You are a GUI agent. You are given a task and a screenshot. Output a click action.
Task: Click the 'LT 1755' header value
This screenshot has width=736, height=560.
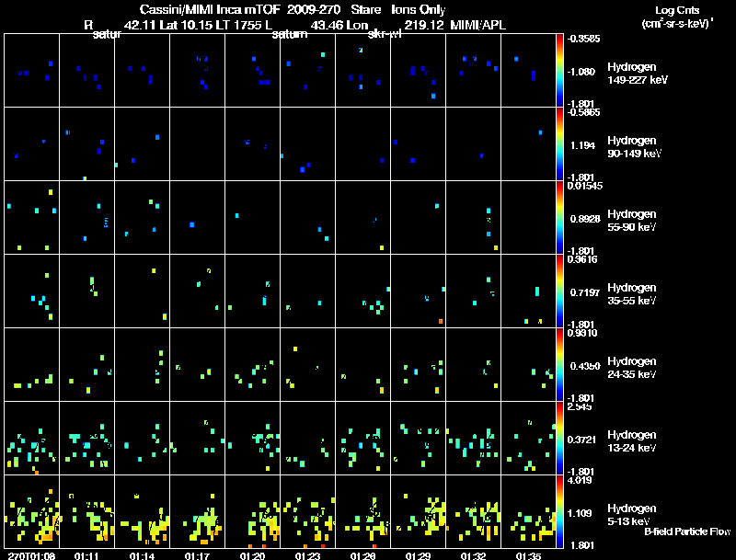(x=239, y=26)
